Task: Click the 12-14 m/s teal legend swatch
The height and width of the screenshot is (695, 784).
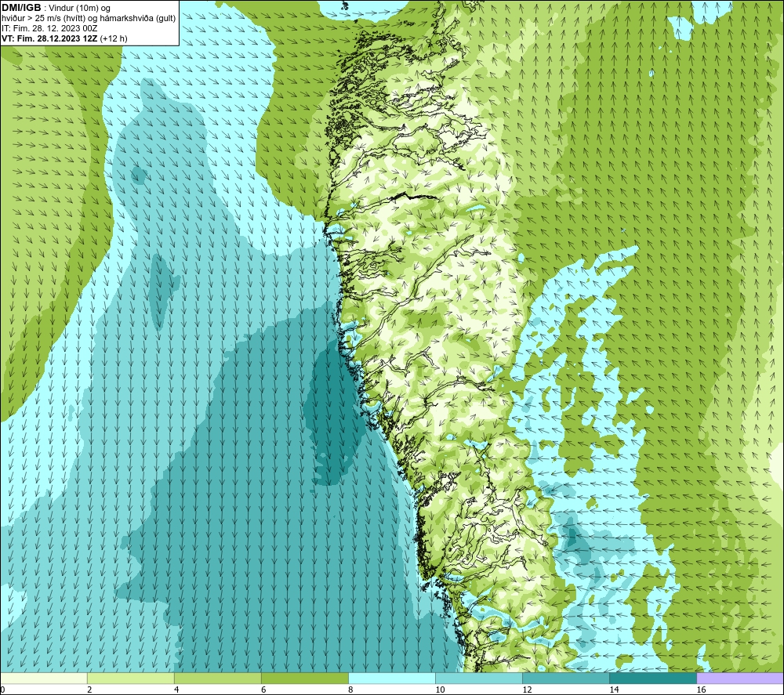Action: [566, 678]
